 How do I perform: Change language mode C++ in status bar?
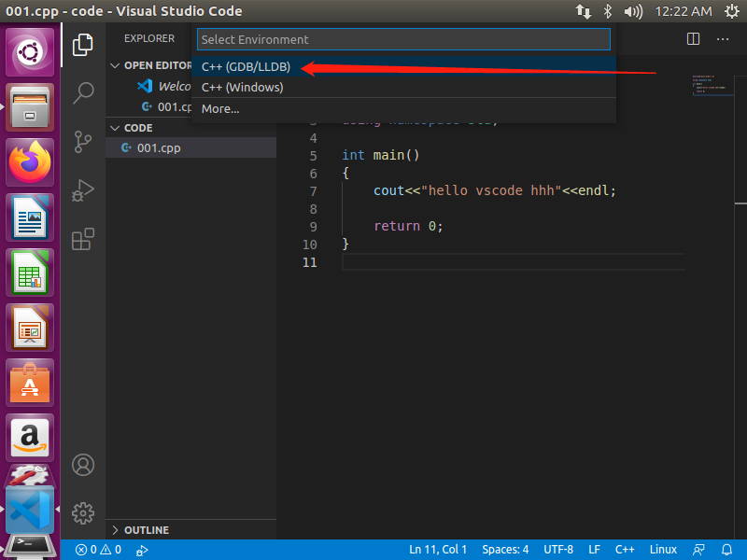tap(625, 550)
